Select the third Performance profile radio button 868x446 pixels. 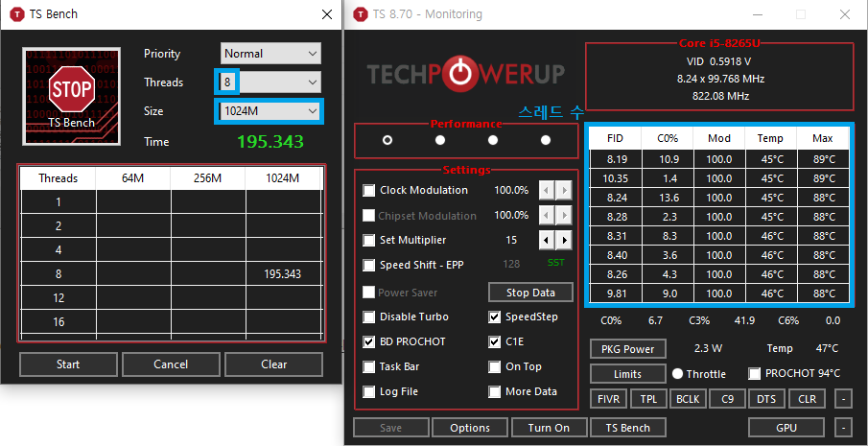[x=493, y=140]
